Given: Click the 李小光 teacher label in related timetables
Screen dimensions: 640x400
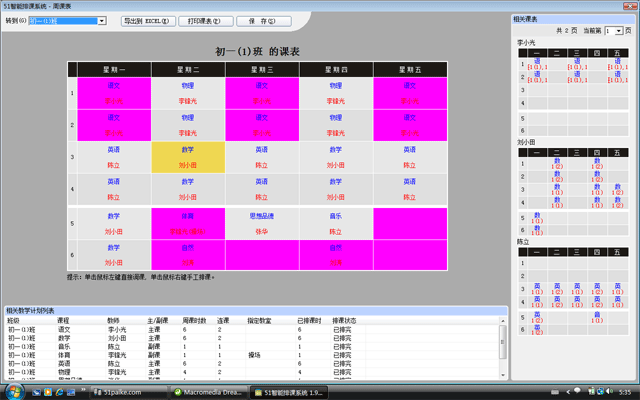Looking at the screenshot, I should 526,42.
